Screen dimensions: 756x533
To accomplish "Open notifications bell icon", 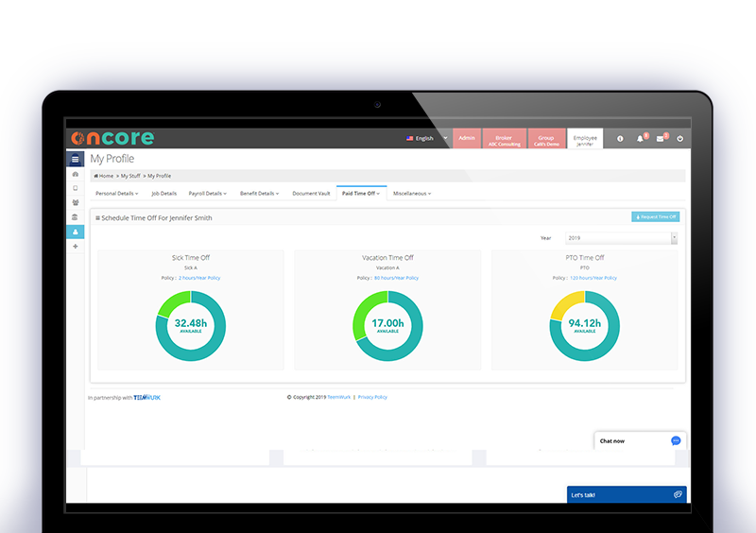I will [x=640, y=139].
